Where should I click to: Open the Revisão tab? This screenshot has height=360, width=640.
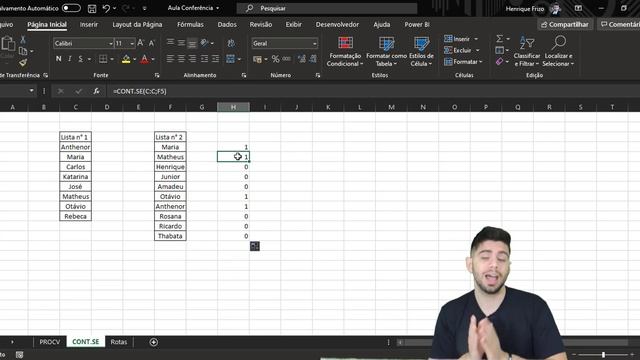click(260, 24)
